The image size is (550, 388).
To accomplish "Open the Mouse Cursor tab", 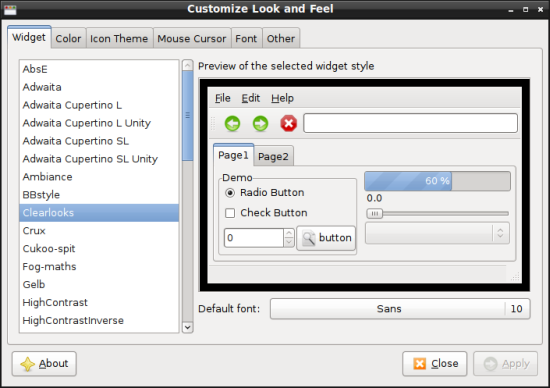I will pyautogui.click(x=192, y=38).
